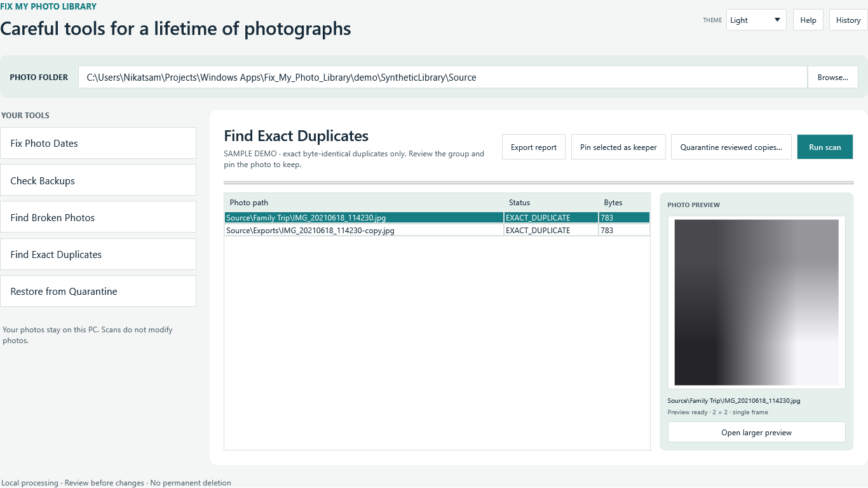Screen dimensions: 868x488
Task: Sort by Bytes column header
Action: (x=625, y=203)
